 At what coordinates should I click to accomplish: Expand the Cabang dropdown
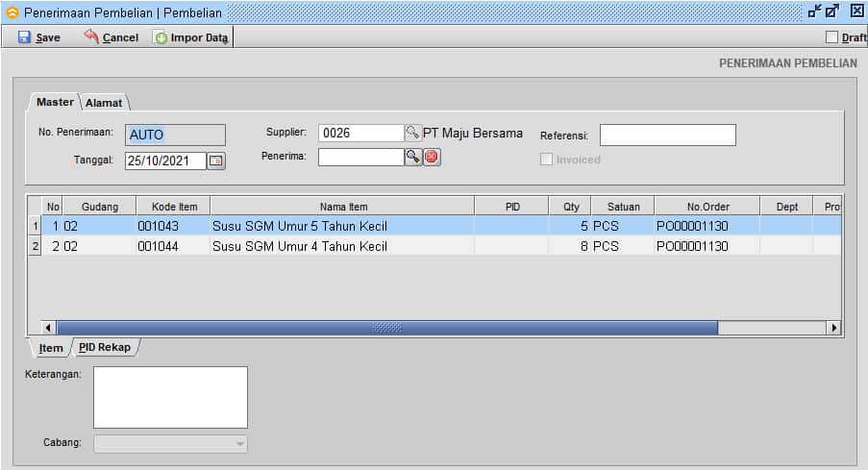point(239,443)
